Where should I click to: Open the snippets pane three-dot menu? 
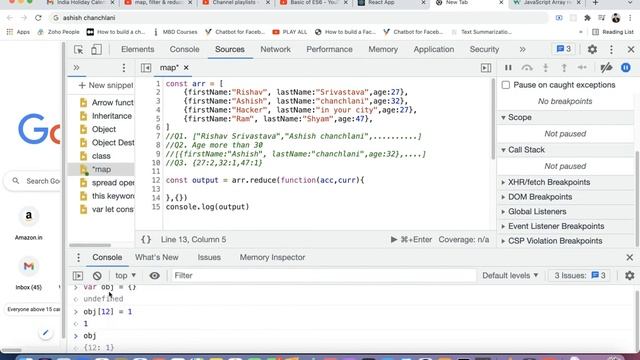pyautogui.click(x=124, y=68)
